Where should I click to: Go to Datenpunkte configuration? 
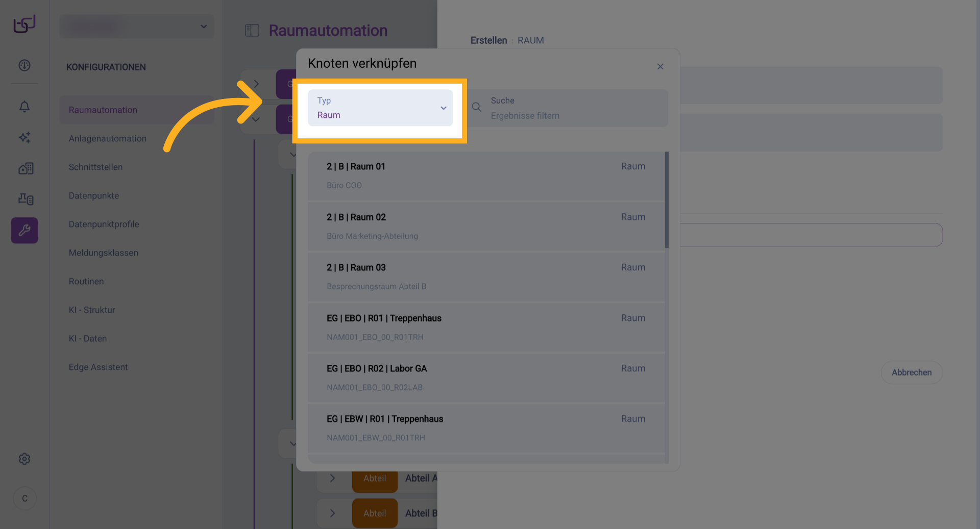coord(94,195)
